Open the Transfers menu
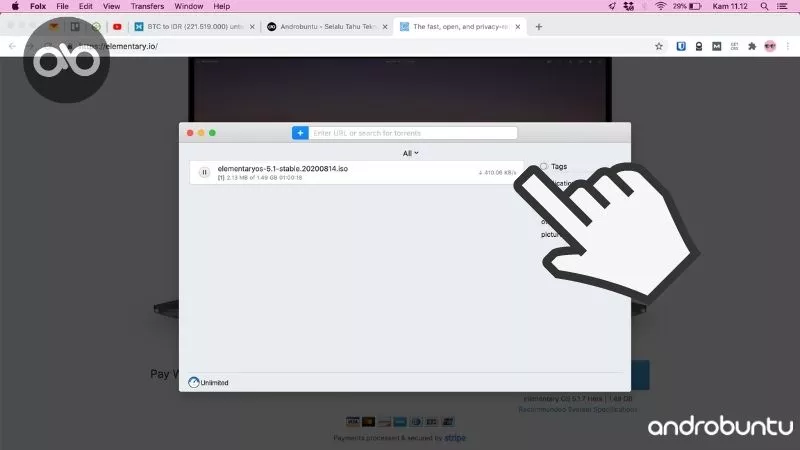800x450 pixels. coord(147,6)
